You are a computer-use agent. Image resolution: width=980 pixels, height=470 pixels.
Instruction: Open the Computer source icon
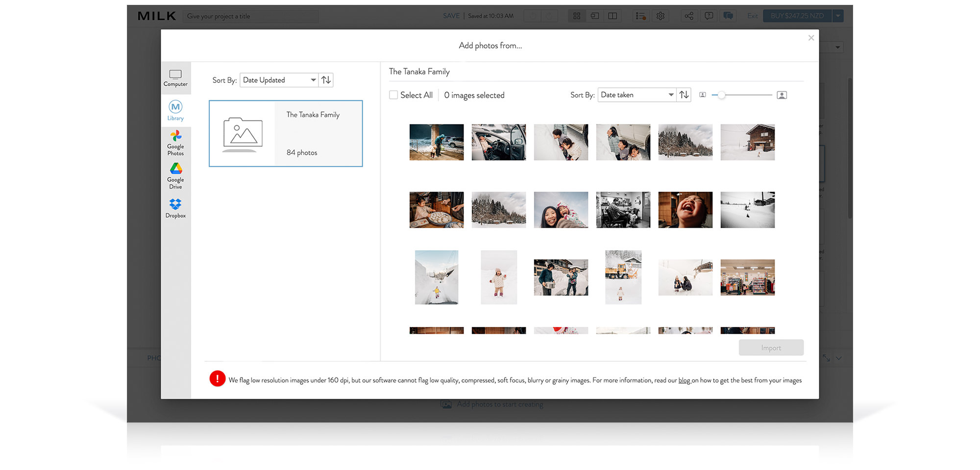[x=175, y=78]
